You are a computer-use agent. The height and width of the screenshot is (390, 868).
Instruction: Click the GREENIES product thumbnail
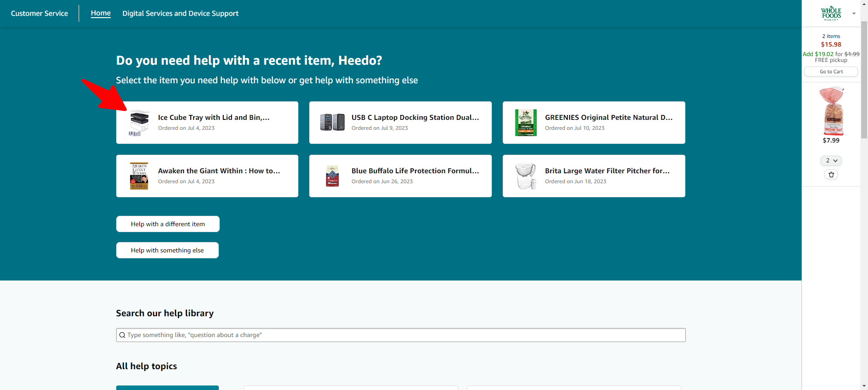526,123
